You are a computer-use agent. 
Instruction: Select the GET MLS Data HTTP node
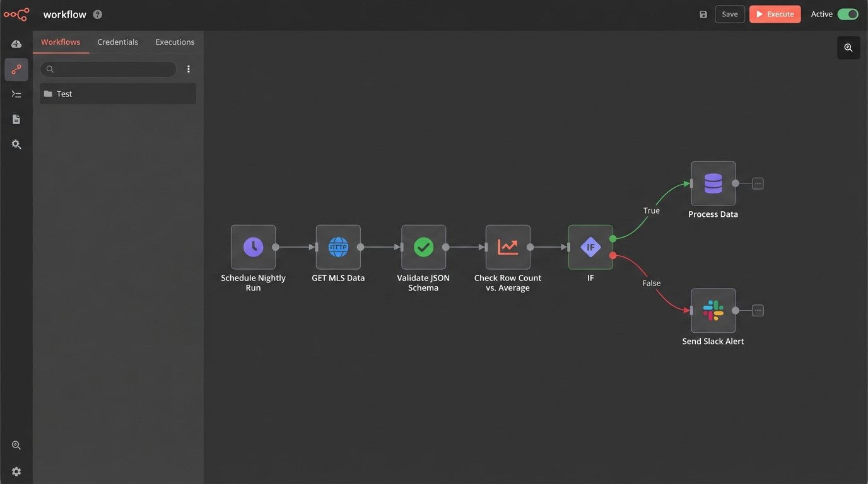pyautogui.click(x=338, y=246)
